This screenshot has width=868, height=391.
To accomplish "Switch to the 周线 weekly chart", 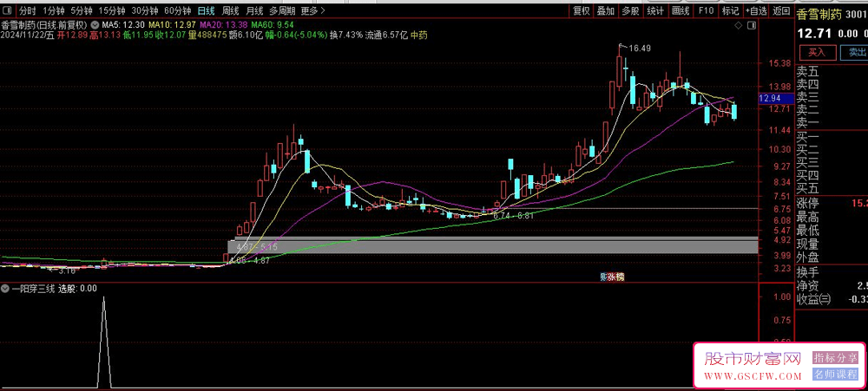I will (230, 10).
